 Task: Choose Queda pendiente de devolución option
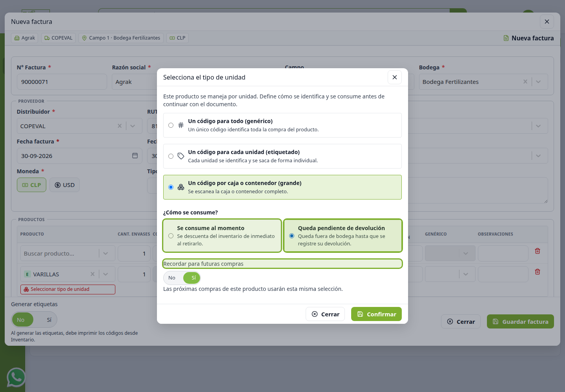point(343,236)
